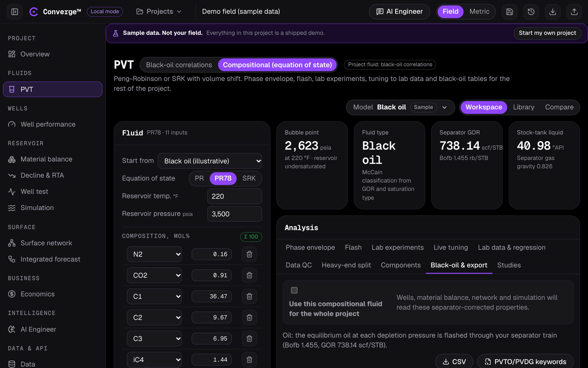The image size is (588, 368).
Task: Switch to the Phase envelope tab
Action: pyautogui.click(x=310, y=247)
